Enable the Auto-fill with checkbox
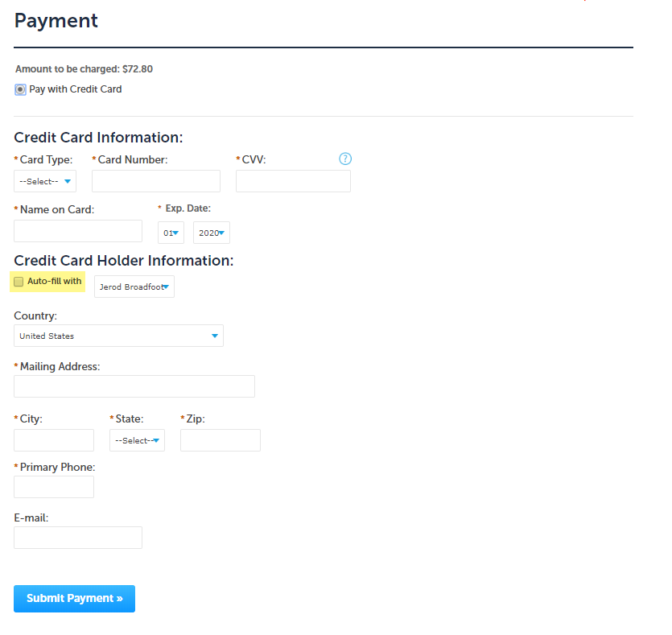The width and height of the screenshot is (672, 635). tap(19, 282)
